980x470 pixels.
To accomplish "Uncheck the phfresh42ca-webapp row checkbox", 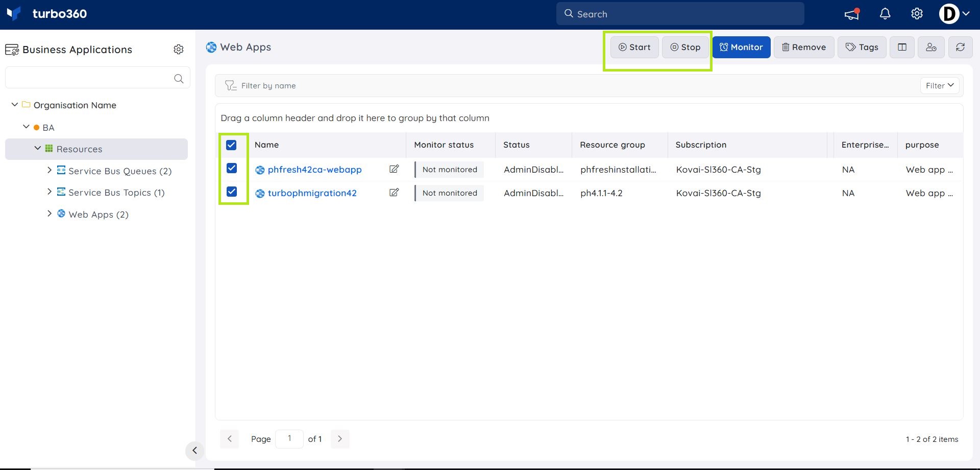I will [232, 168].
